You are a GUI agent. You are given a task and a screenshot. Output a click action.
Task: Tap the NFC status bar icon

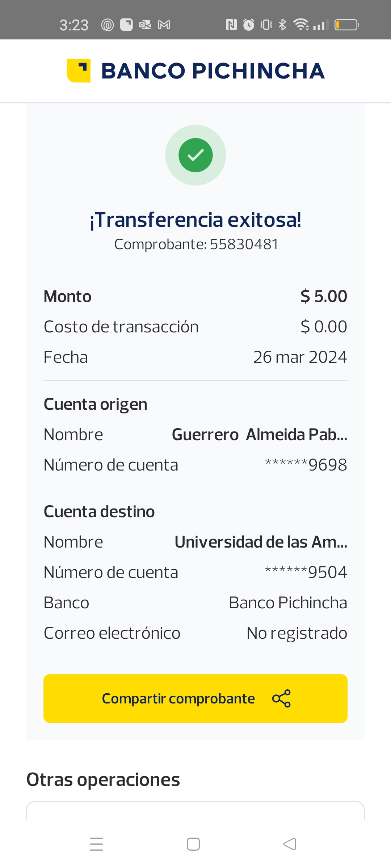pyautogui.click(x=231, y=25)
